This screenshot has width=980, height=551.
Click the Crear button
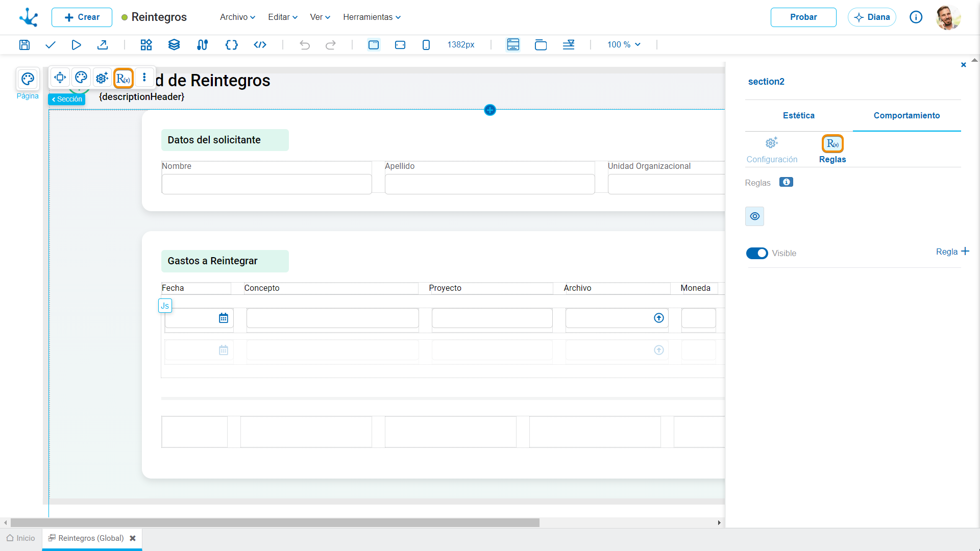(x=82, y=17)
